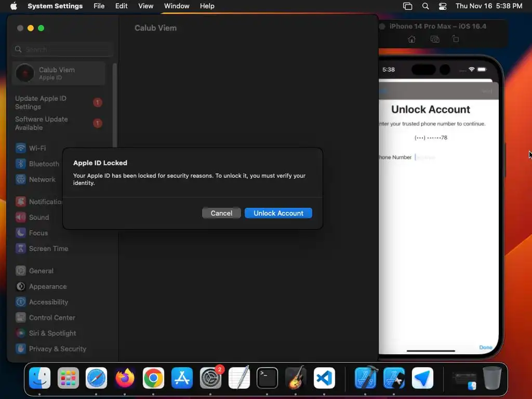Viewport: 532px width, 399px height.
Task: Take a Simulator screenshot
Action: tap(435, 39)
